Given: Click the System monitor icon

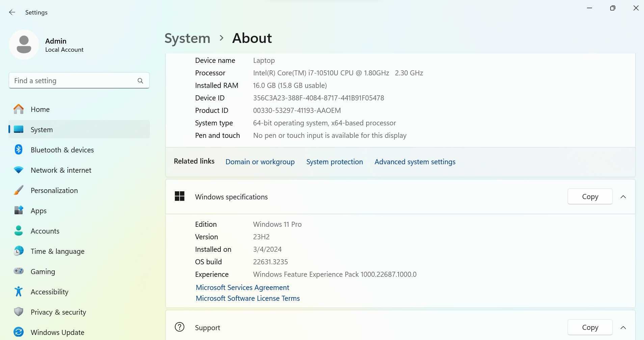Looking at the screenshot, I should [x=19, y=129].
